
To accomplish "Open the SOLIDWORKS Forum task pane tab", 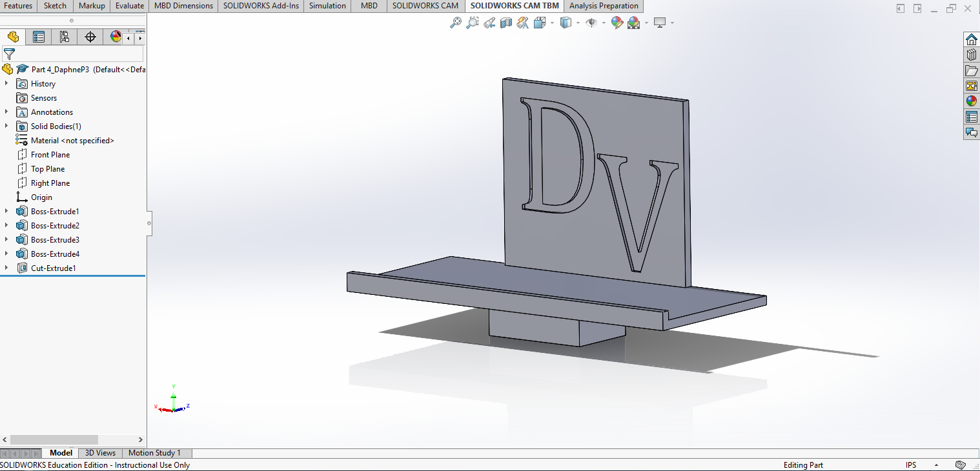I will [x=971, y=133].
